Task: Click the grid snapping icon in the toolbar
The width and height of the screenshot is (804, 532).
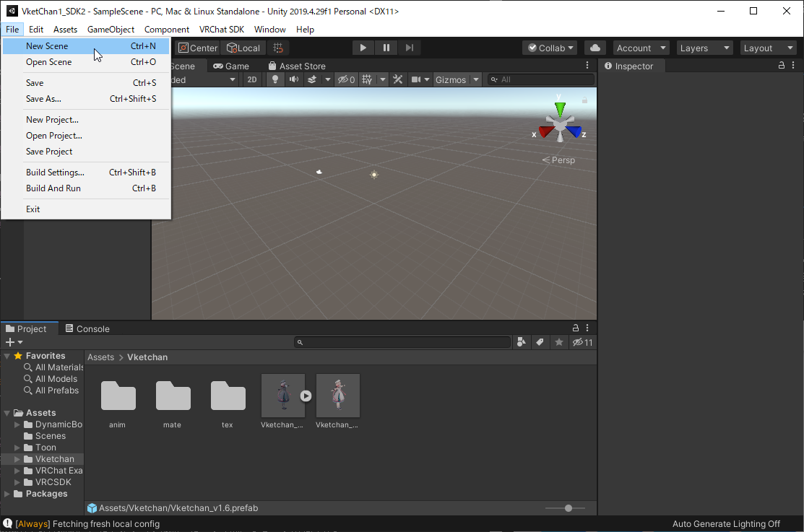Action: click(x=278, y=48)
